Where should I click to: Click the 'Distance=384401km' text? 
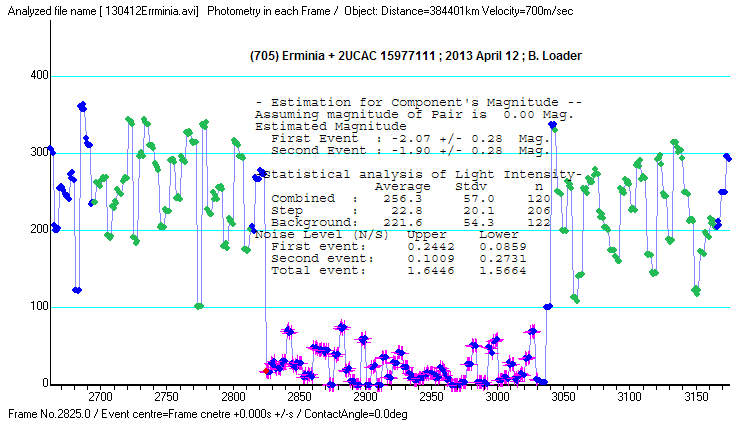pos(430,11)
